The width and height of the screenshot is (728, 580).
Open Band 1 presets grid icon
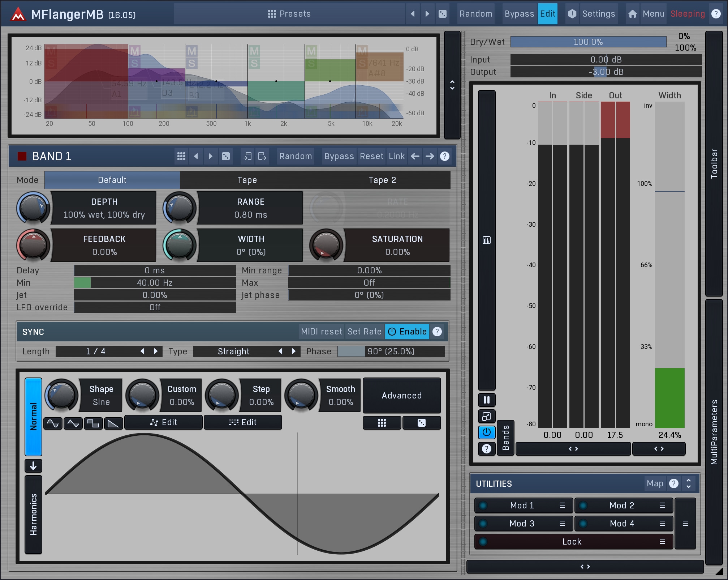tap(181, 156)
